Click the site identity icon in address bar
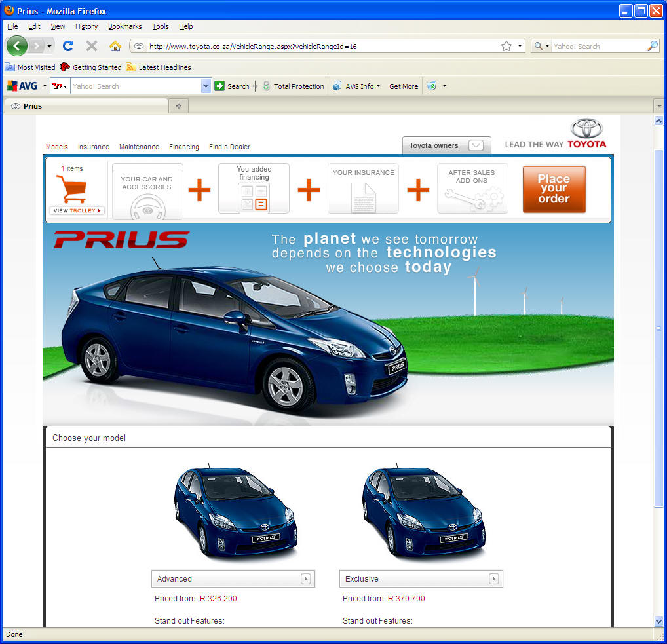The height and width of the screenshot is (644, 667). [139, 46]
